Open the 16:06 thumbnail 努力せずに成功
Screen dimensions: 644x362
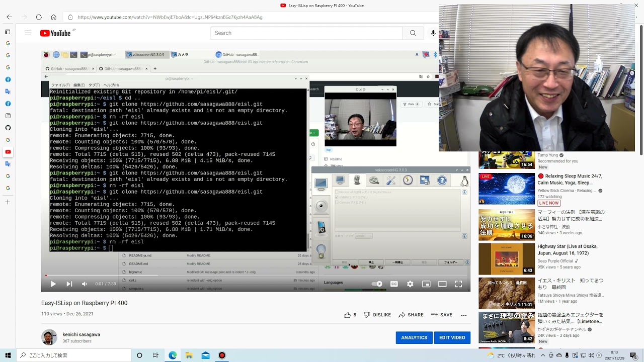click(x=507, y=225)
